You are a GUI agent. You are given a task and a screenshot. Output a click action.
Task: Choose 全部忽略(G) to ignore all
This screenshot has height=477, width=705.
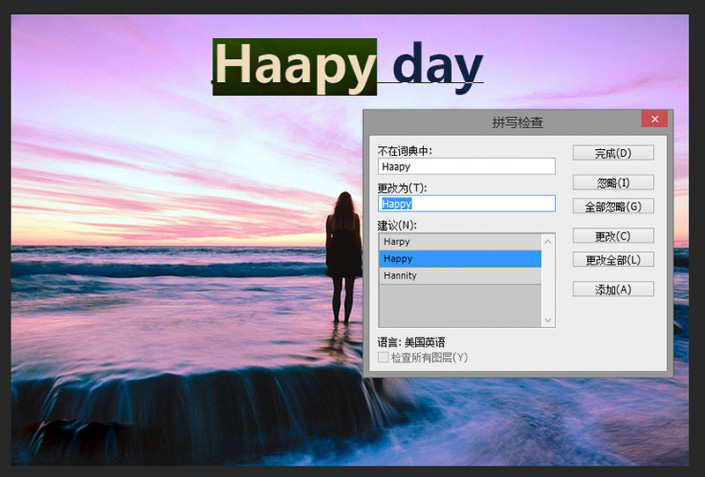613,206
